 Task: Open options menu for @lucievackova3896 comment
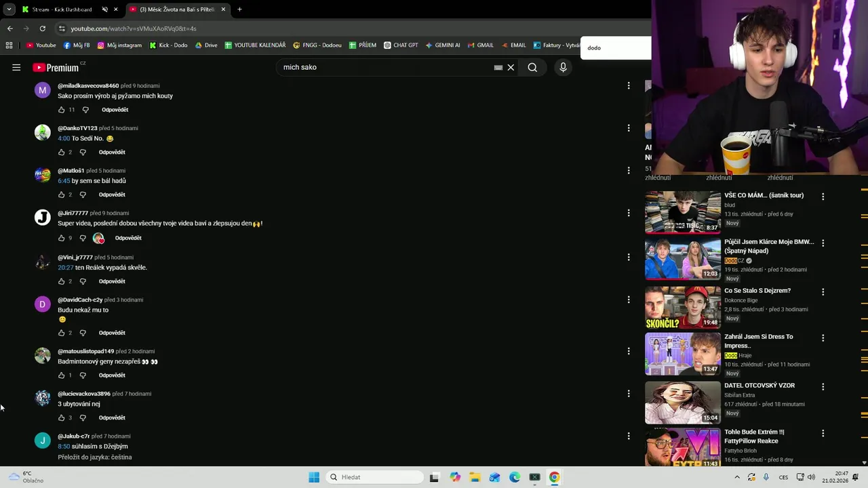point(629,394)
